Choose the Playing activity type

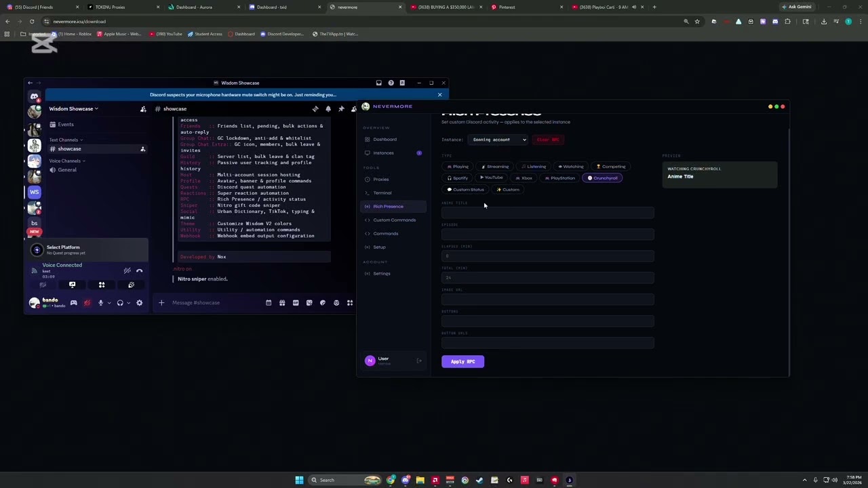tap(458, 167)
